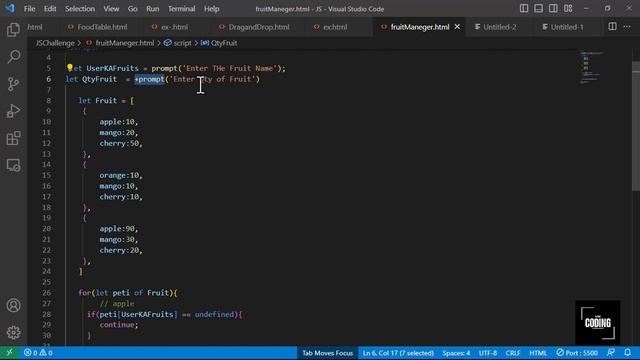
Task: Click the word 'continue' on line 29
Action: [117, 325]
